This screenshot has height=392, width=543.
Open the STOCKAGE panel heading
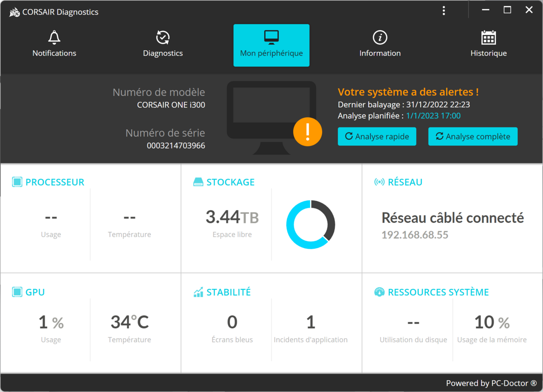[230, 182]
